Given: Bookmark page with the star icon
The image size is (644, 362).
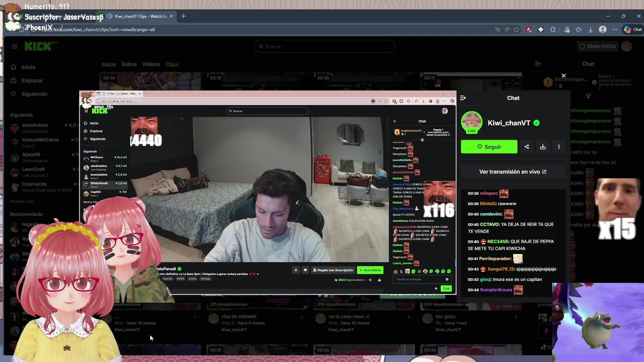Looking at the screenshot, I should [x=517, y=30].
